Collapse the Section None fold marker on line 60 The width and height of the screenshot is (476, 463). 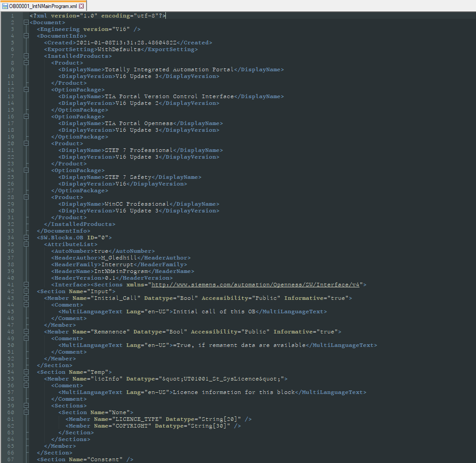tap(26, 413)
